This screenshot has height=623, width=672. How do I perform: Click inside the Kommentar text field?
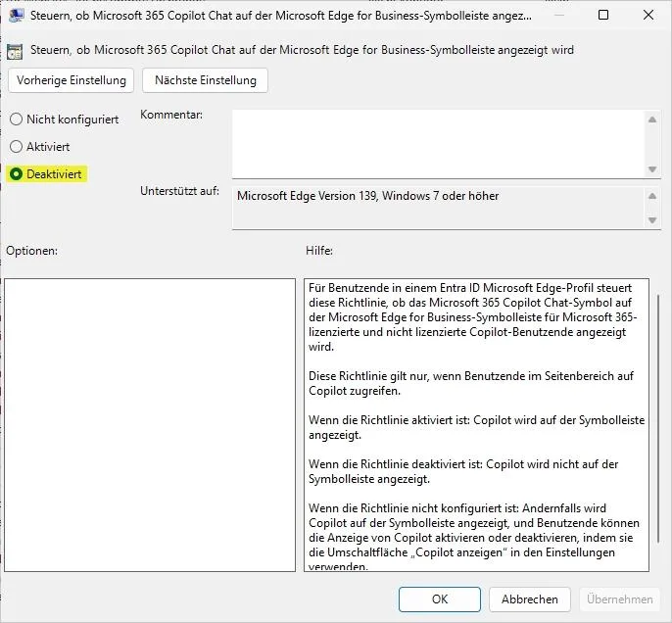pyautogui.click(x=437, y=143)
